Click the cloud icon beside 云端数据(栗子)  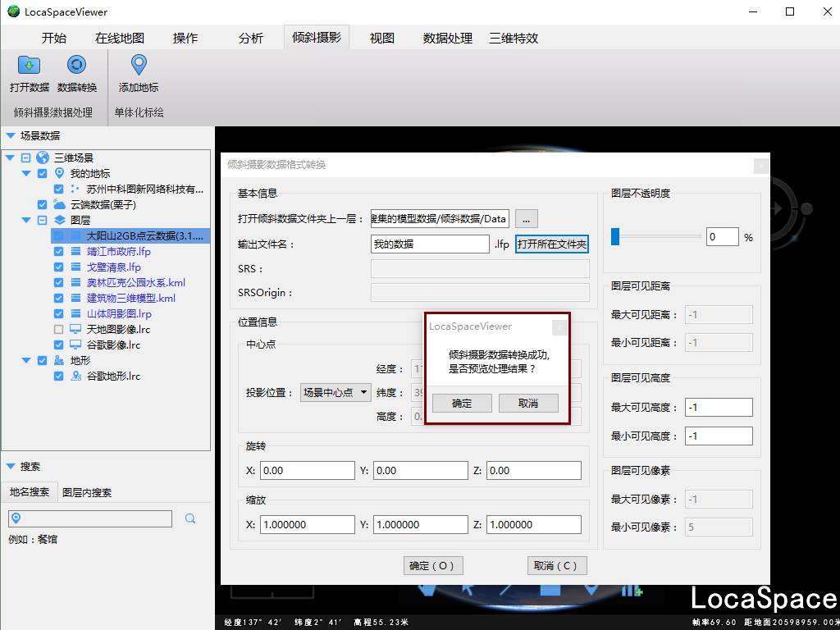pyautogui.click(x=59, y=204)
